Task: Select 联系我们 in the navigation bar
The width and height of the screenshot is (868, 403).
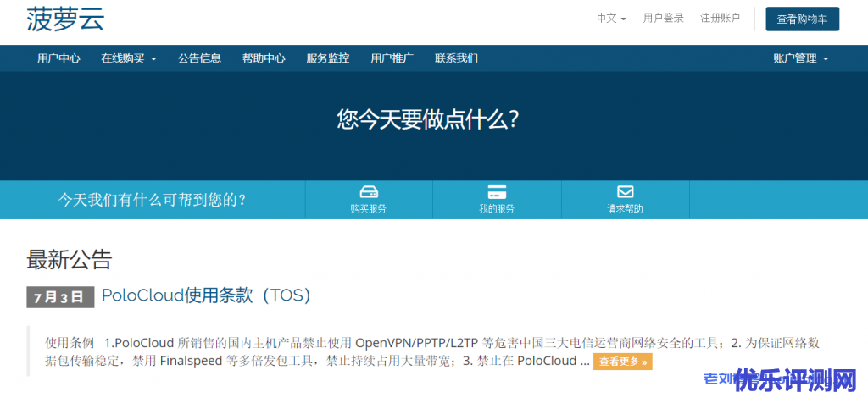Action: [x=456, y=58]
